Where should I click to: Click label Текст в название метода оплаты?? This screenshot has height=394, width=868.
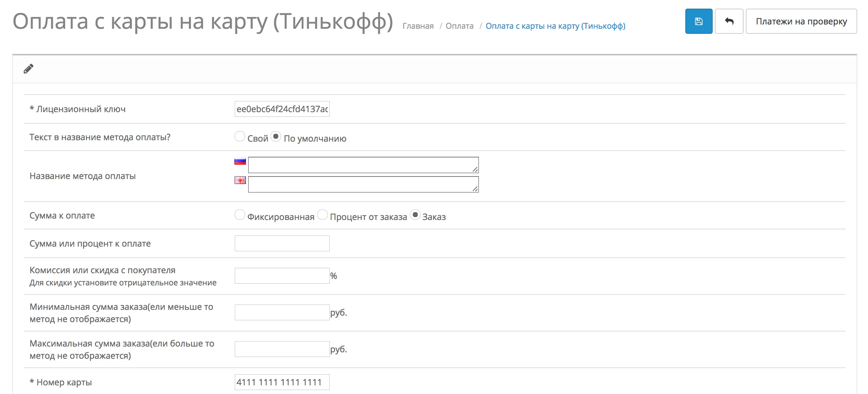[100, 137]
